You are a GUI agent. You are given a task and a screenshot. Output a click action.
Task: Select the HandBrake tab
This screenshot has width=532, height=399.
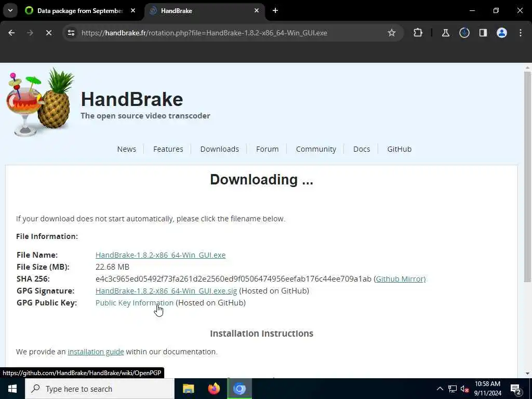point(205,11)
